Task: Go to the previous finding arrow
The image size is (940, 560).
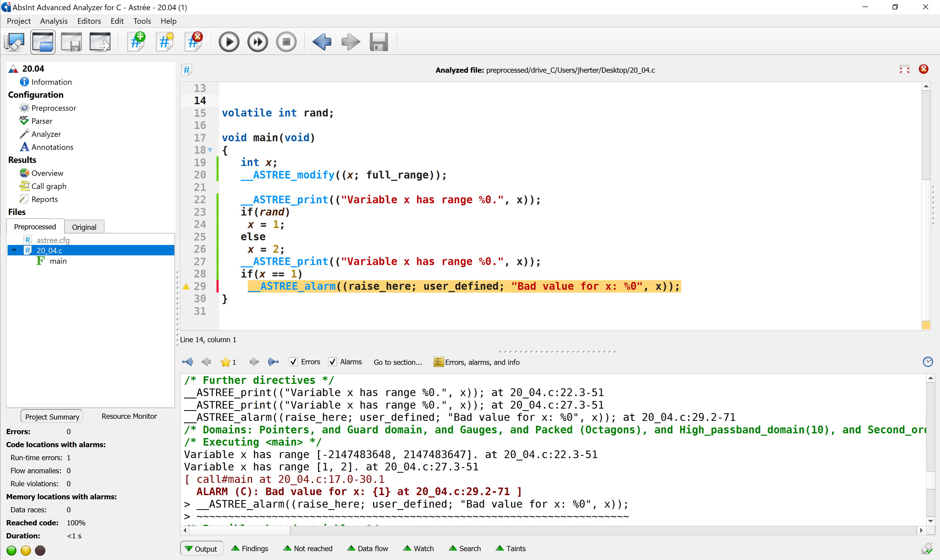Action: pyautogui.click(x=206, y=362)
